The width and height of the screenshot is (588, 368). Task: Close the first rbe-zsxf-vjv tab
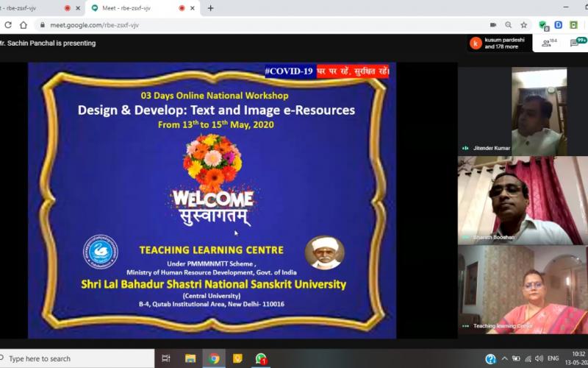[x=78, y=8]
